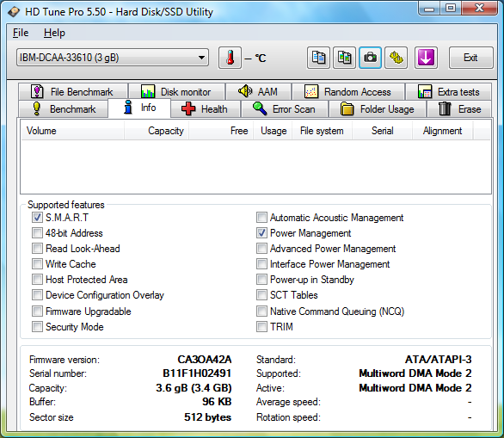Switch to the Random Access tab
504x438 pixels.
[x=348, y=92]
